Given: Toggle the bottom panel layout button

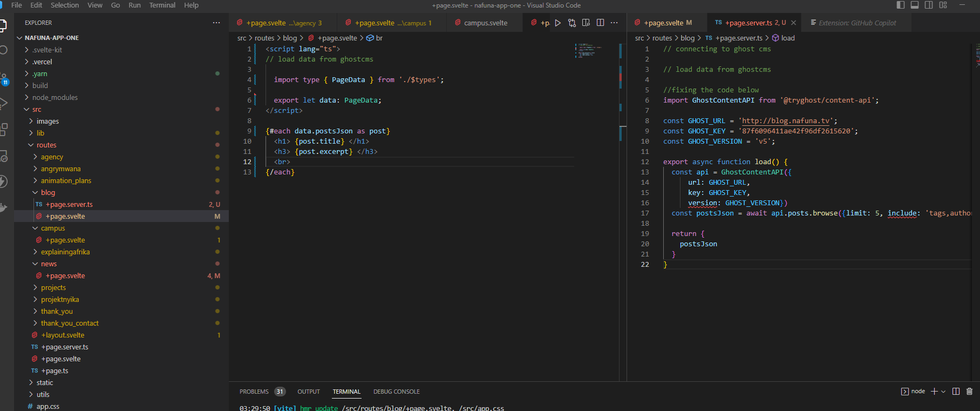Looking at the screenshot, I should 915,5.
